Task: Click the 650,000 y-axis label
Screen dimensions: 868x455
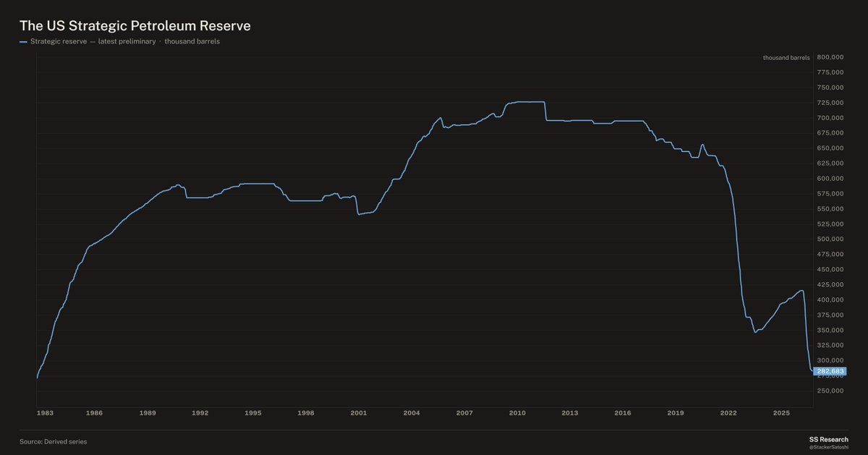Action: click(830, 148)
